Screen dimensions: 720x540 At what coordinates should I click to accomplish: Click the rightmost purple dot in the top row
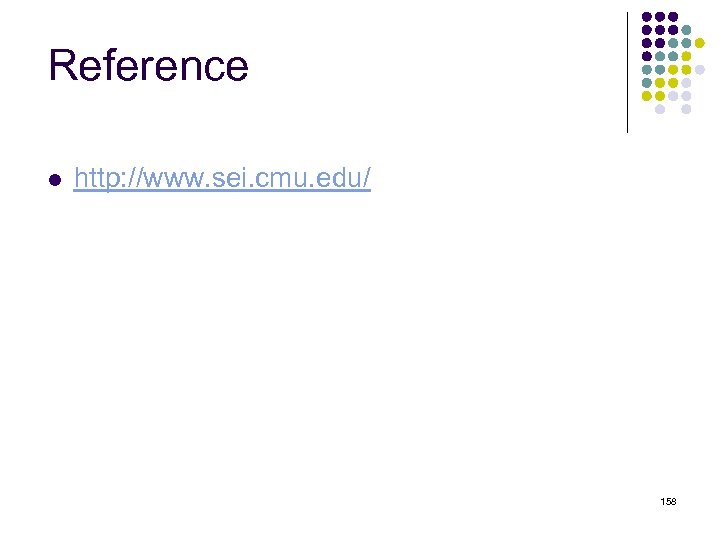[x=673, y=17]
